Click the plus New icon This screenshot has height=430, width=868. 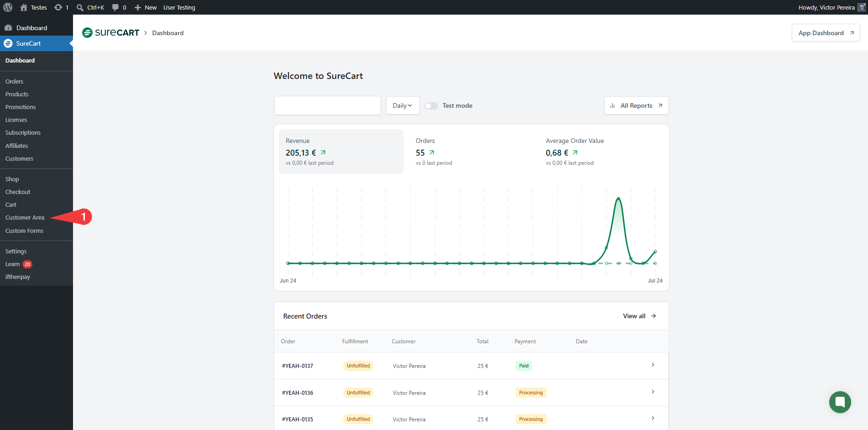pos(137,7)
